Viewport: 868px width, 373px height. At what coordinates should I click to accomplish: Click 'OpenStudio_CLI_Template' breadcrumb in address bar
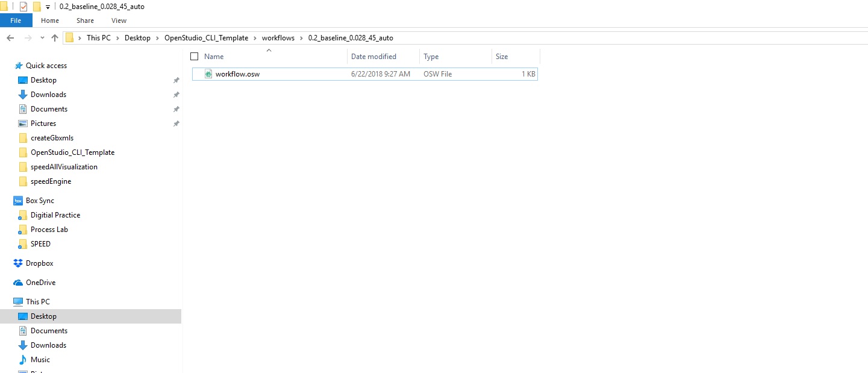(x=207, y=38)
